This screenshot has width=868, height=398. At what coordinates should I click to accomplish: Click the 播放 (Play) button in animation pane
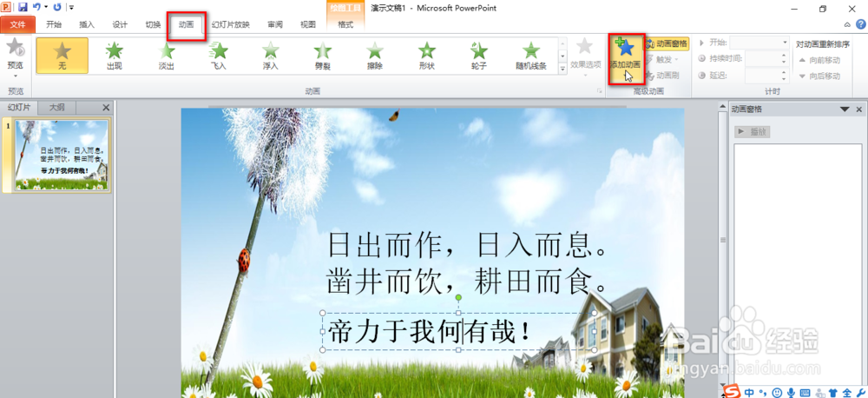click(x=753, y=132)
